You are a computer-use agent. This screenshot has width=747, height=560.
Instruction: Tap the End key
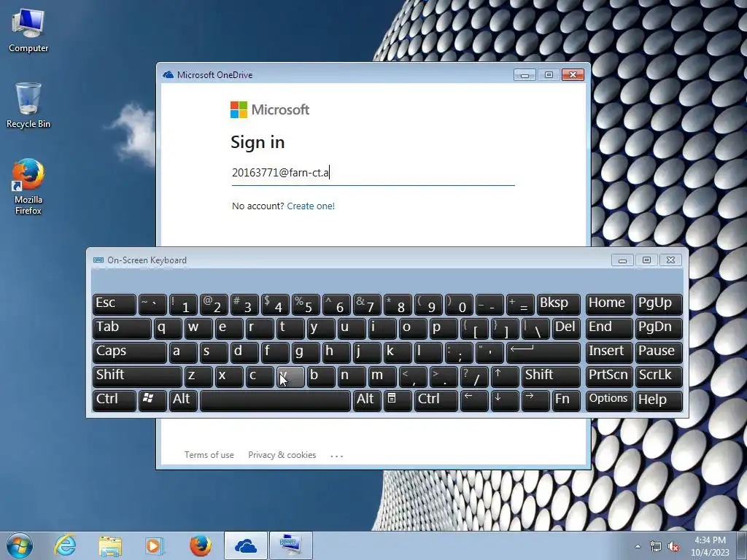[609, 328]
